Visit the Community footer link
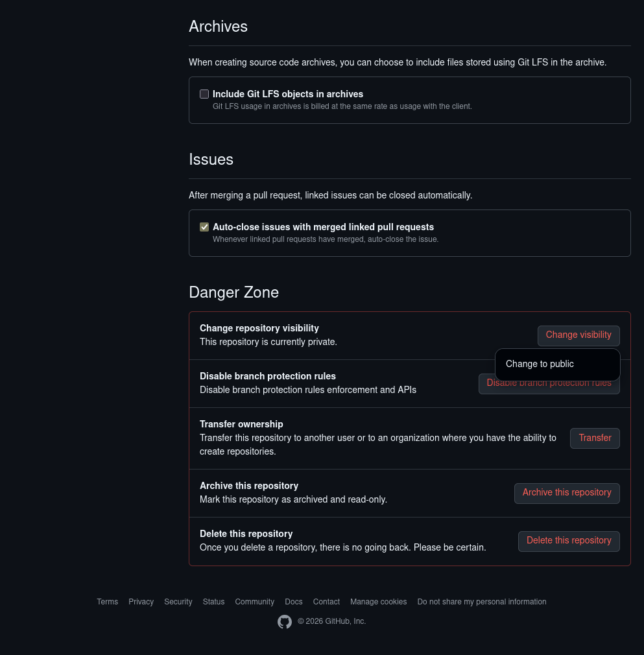 [254, 602]
